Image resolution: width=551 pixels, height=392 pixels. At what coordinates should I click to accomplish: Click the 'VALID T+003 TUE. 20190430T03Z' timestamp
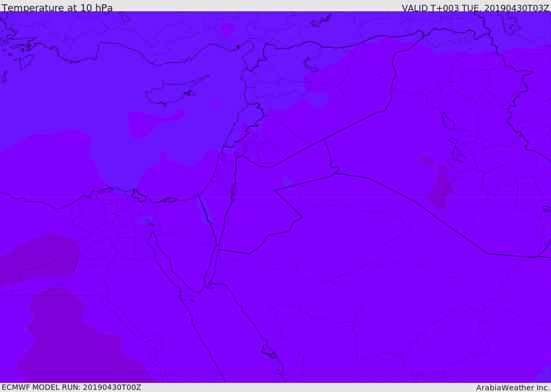tap(476, 8)
